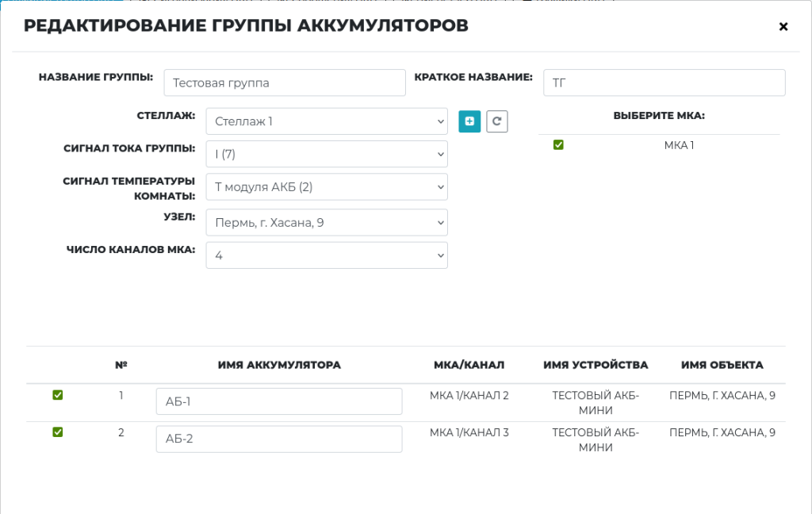812x514 pixels.
Task: Click the Краткое название label
Action: tap(473, 77)
